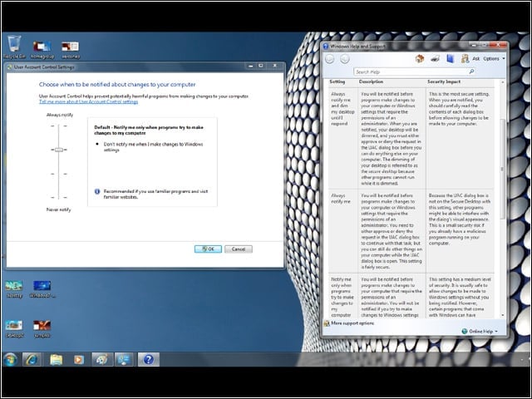Click 'Default - Notify me only when programs' text
This screenshot has width=532, height=399.
point(149,131)
